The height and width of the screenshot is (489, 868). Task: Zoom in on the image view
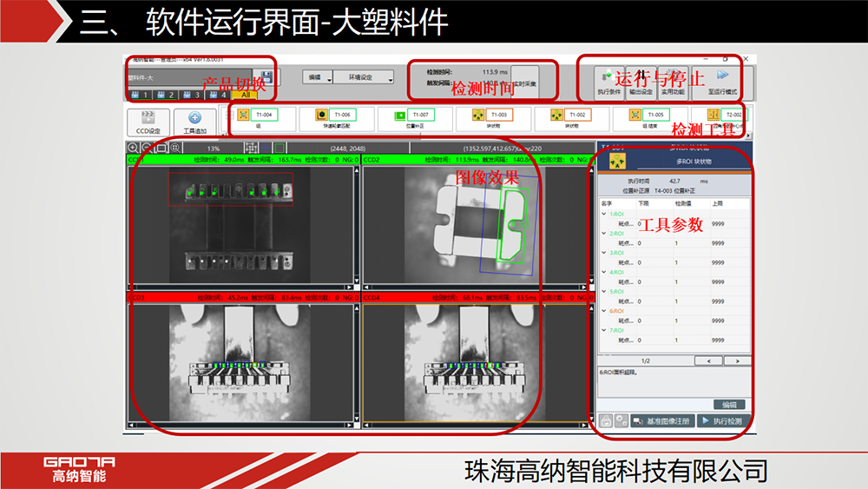(x=134, y=148)
